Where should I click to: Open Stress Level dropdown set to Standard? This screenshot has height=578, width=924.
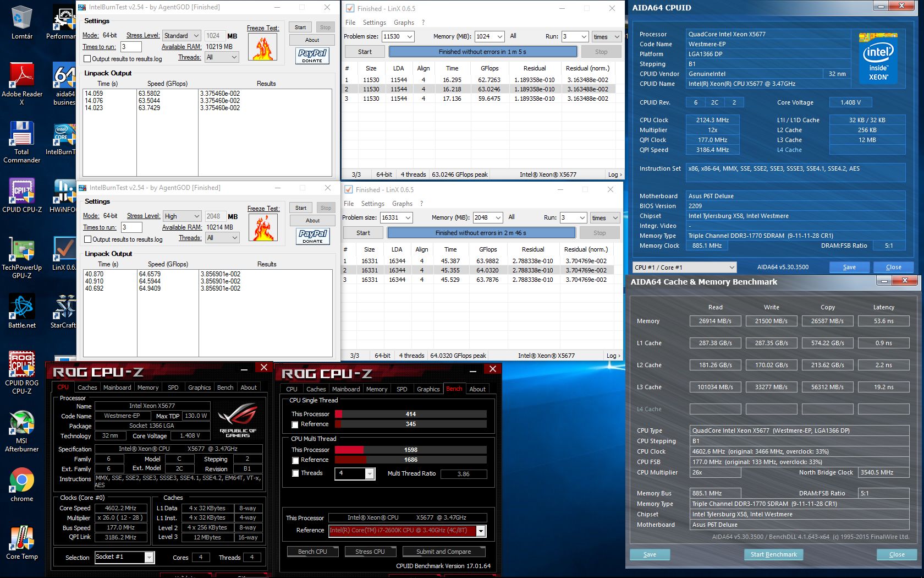click(182, 36)
